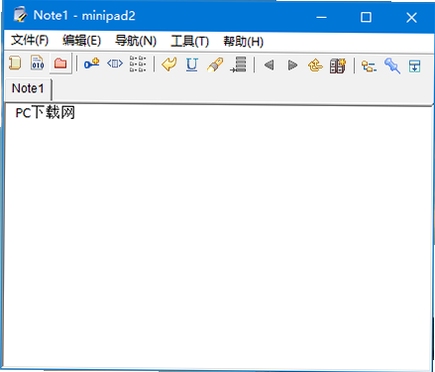Click the dotted grid list icon

coord(138,64)
